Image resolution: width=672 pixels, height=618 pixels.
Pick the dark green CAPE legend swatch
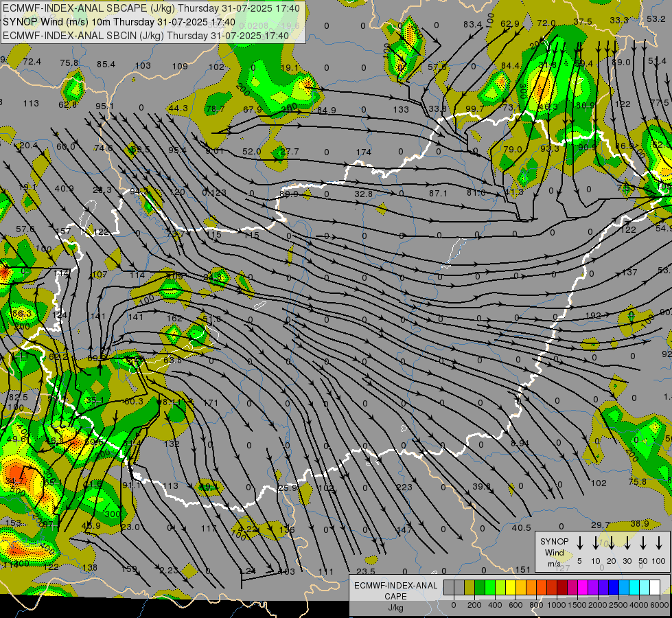(x=480, y=587)
